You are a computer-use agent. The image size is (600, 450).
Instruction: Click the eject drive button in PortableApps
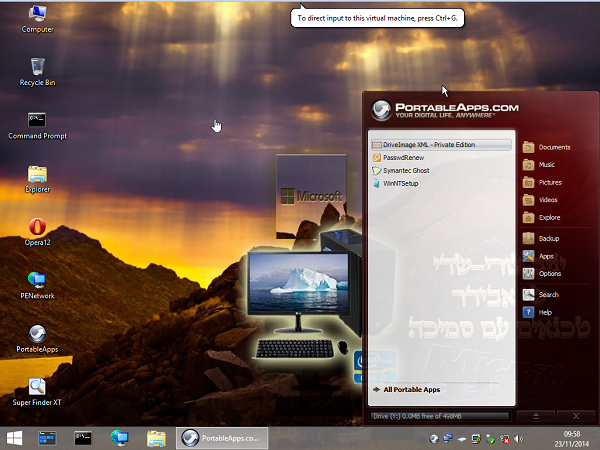pyautogui.click(x=536, y=416)
